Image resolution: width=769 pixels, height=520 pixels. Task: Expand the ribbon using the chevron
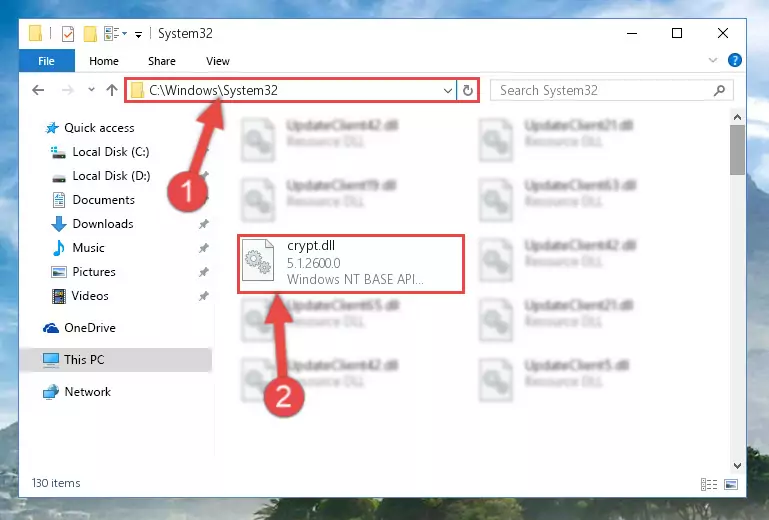[713, 60]
